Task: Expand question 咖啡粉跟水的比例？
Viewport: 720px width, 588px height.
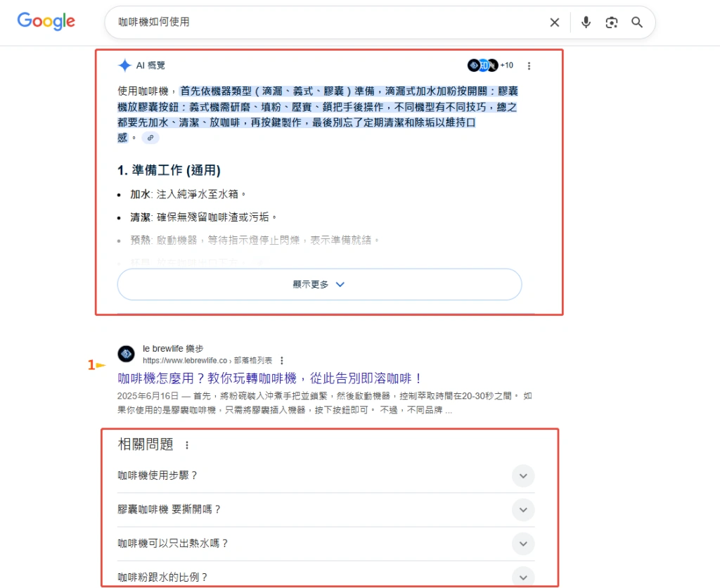Action: point(522,577)
